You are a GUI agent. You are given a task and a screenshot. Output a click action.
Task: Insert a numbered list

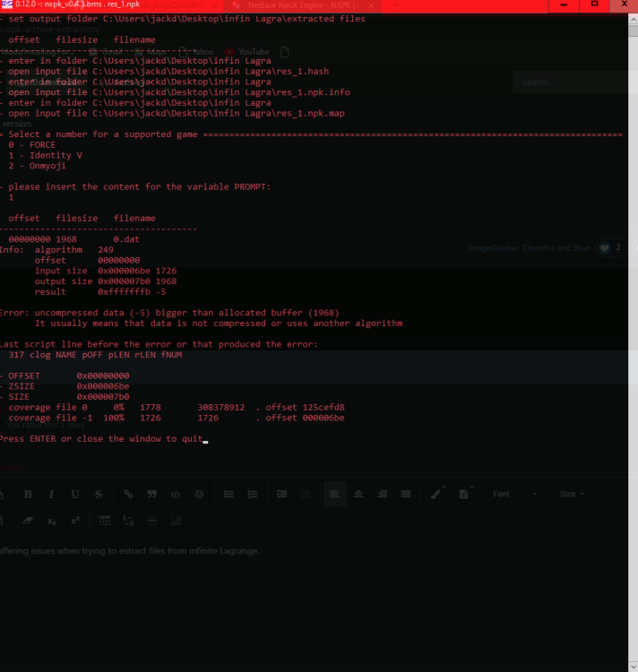[x=252, y=494]
